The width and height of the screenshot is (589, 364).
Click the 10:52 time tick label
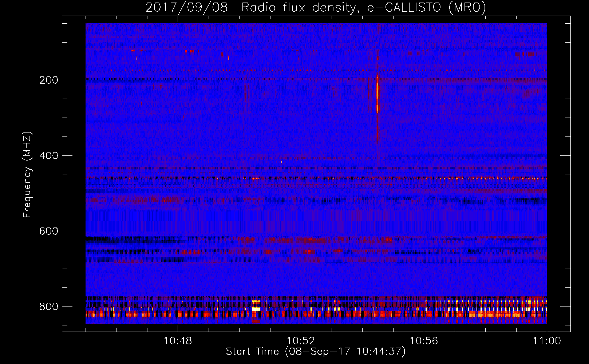coord(301,341)
